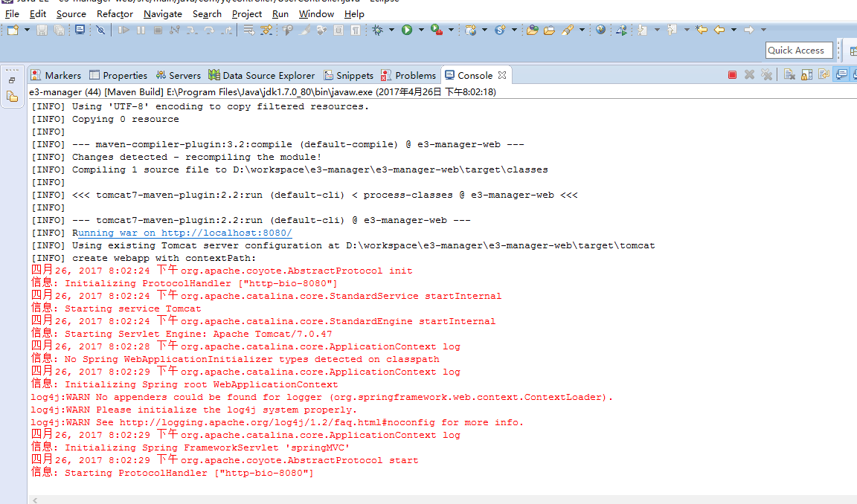Image resolution: width=857 pixels, height=504 pixels.
Task: Click the New file wizard icon
Action: pyautogui.click(x=13, y=30)
